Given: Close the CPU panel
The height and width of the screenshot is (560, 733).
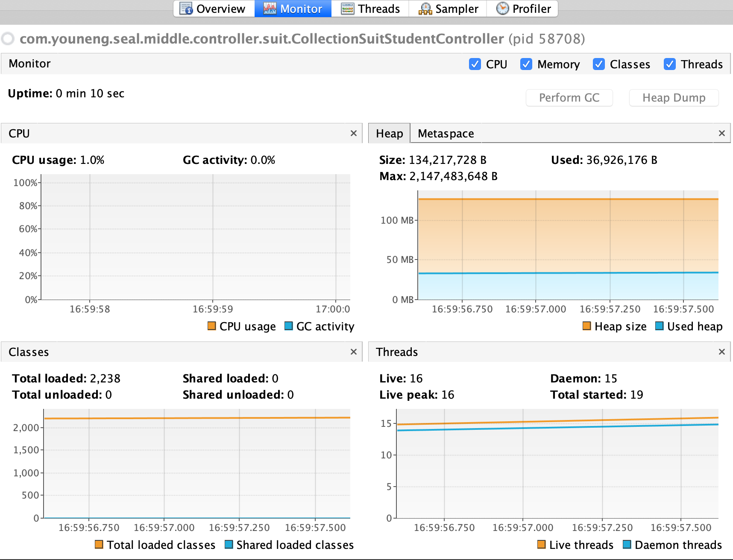Looking at the screenshot, I should (353, 133).
